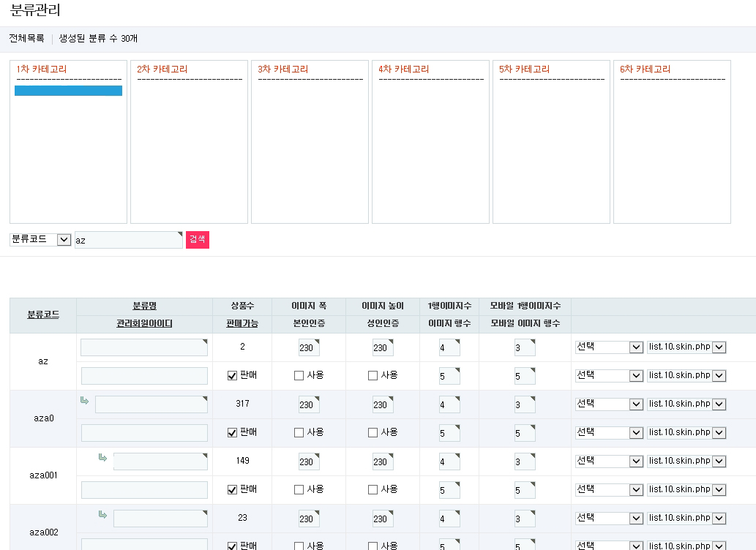Open the 분류코드 search type dropdown
756x550 pixels.
(x=40, y=240)
